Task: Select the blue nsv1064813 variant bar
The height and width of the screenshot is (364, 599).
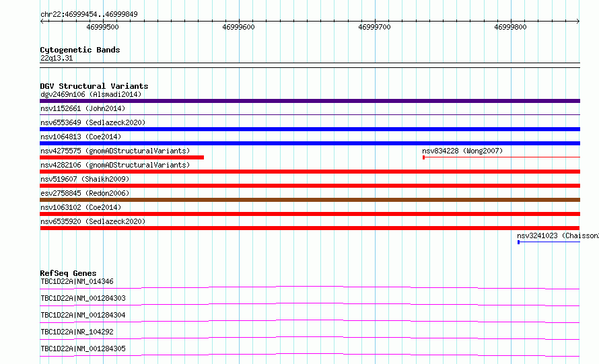Action: (x=310, y=143)
